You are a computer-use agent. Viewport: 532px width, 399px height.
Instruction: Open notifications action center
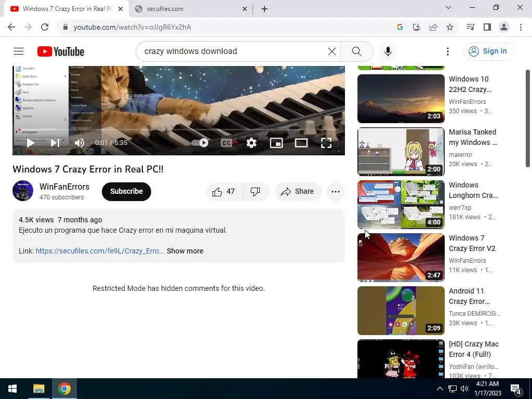coord(516,389)
